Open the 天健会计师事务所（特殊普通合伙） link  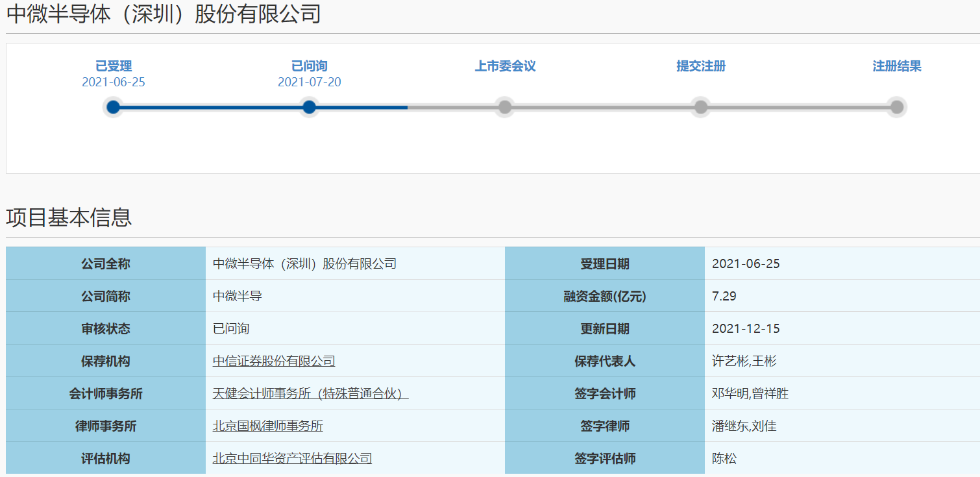(310, 394)
